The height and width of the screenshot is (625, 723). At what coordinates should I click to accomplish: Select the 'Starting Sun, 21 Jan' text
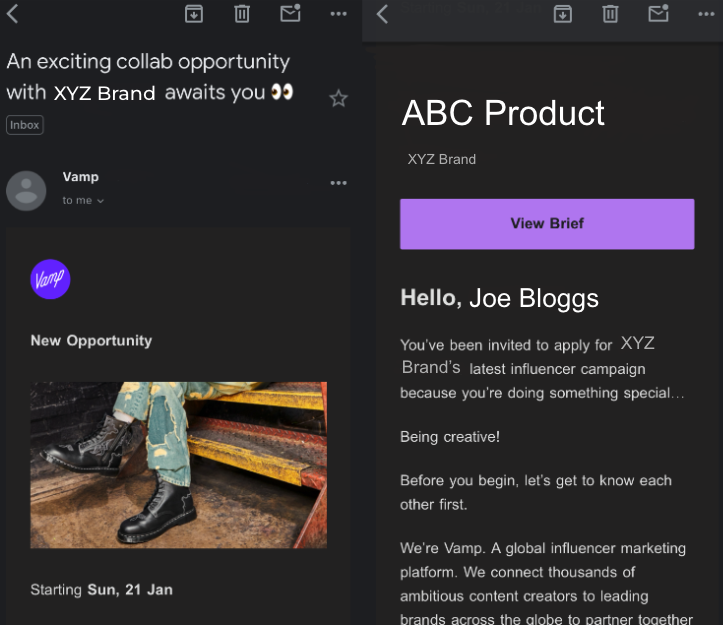pyautogui.click(x=101, y=589)
